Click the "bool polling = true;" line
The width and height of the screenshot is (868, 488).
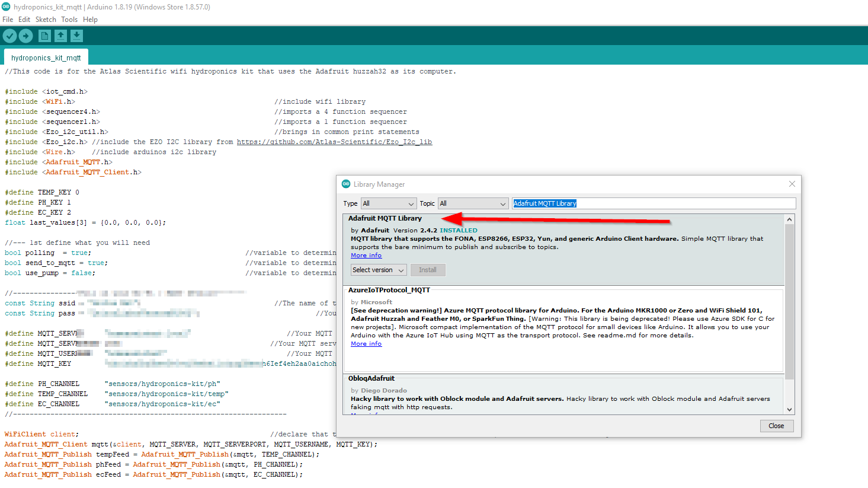pyautogui.click(x=48, y=253)
